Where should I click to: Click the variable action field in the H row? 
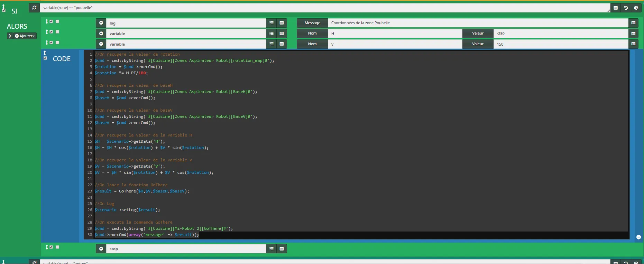(186, 34)
